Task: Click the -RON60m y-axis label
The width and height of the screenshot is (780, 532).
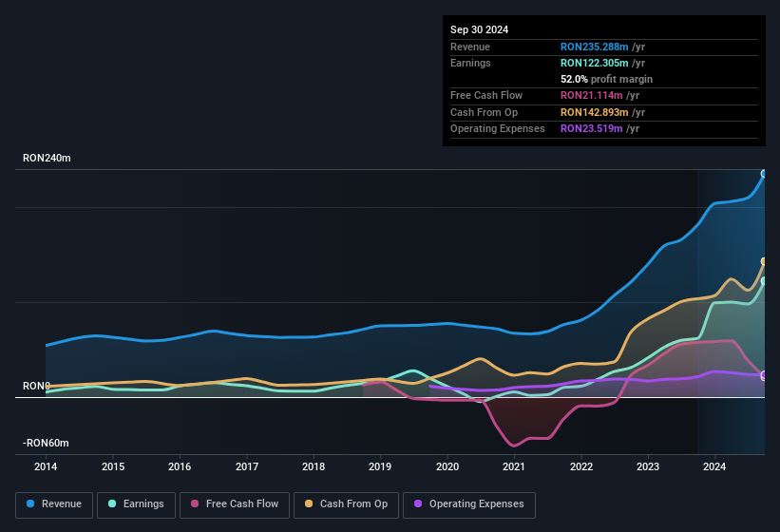Action: click(46, 443)
